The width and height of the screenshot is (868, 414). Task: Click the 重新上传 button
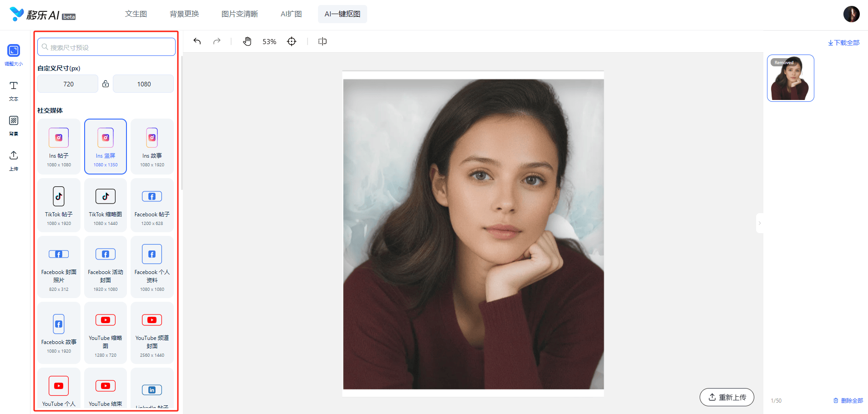[727, 397]
